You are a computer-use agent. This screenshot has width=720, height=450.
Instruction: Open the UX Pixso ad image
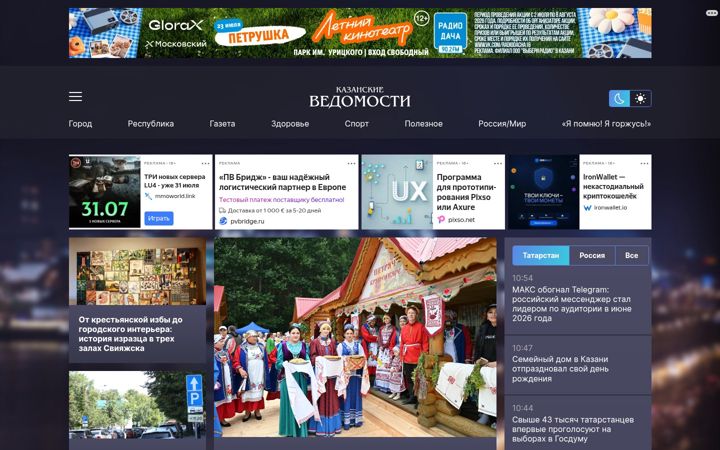click(397, 191)
